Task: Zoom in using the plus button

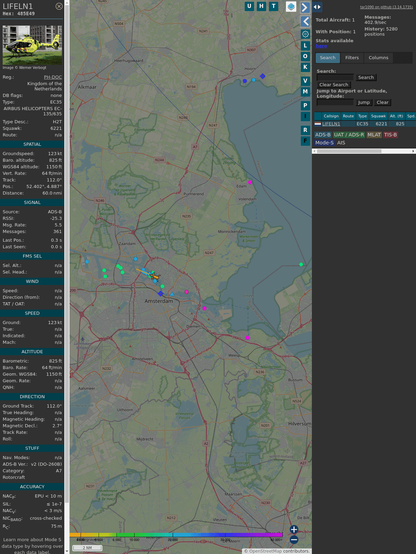Action: (294, 529)
